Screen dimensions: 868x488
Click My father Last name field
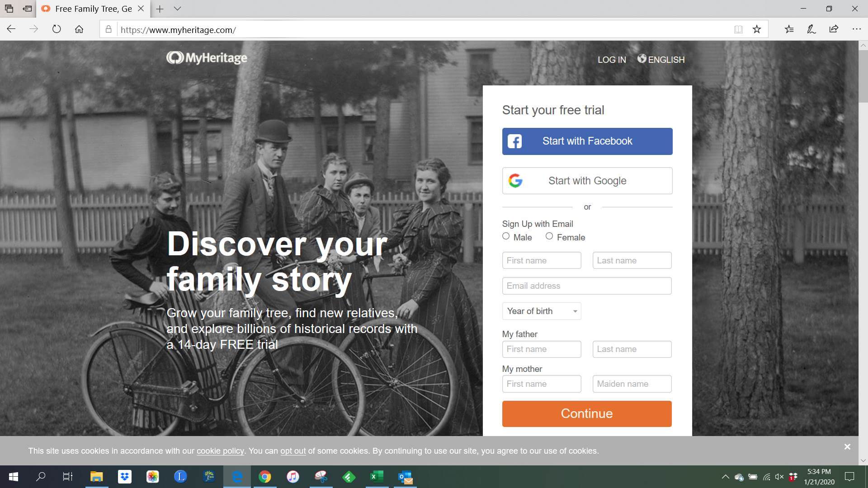tap(632, 349)
